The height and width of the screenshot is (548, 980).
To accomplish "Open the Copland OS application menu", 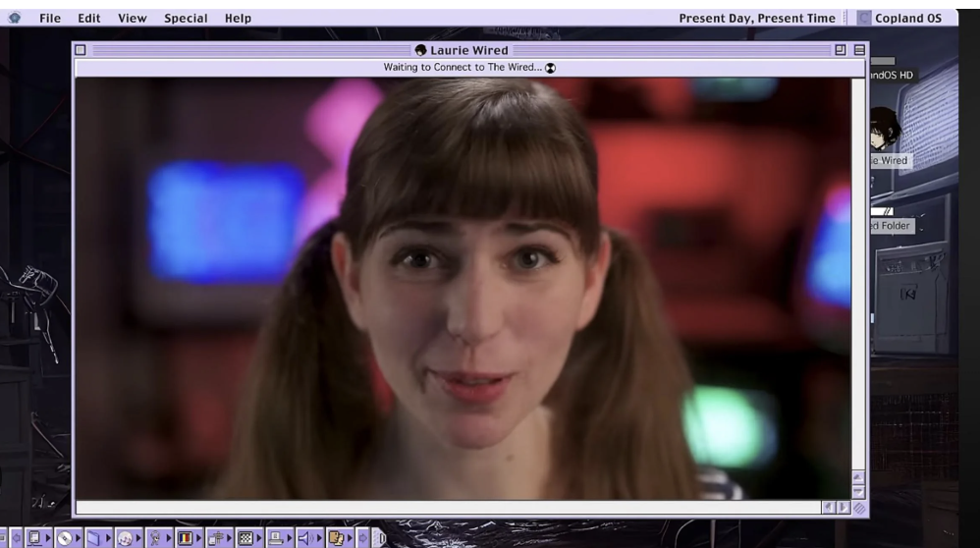I will tap(899, 18).
